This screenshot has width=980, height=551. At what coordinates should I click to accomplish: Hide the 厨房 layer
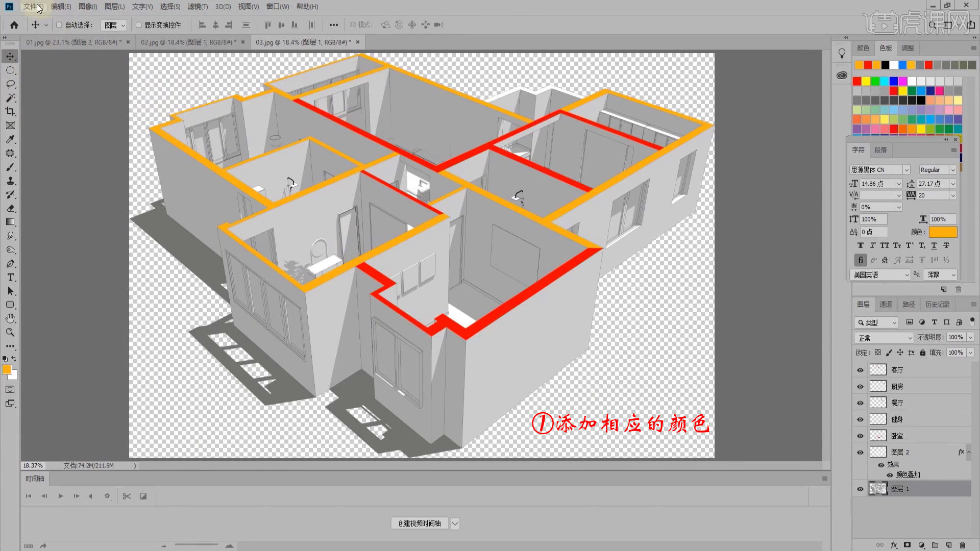860,387
